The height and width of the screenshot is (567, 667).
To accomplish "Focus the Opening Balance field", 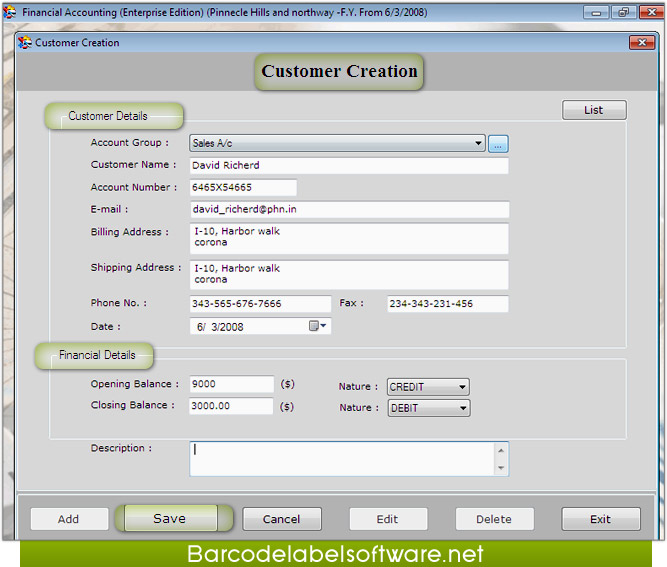I will tap(231, 384).
